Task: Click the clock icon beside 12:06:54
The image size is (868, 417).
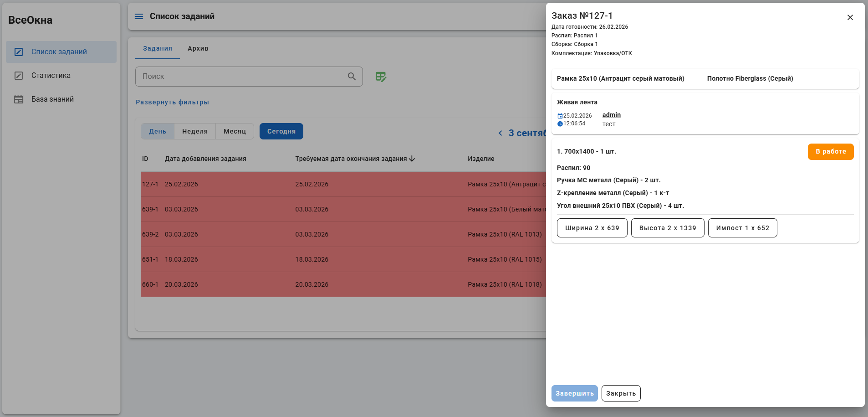Action: pos(560,124)
